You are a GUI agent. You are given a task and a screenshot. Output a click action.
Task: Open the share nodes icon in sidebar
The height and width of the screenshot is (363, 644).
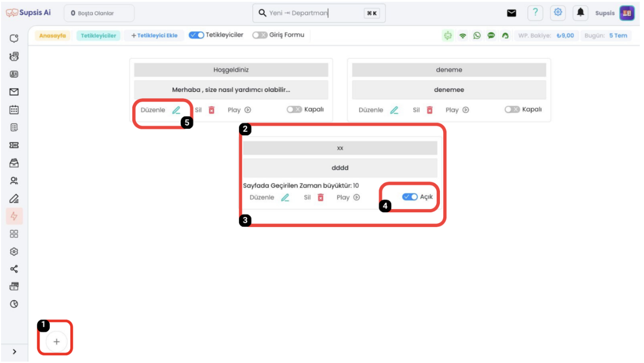pyautogui.click(x=14, y=269)
